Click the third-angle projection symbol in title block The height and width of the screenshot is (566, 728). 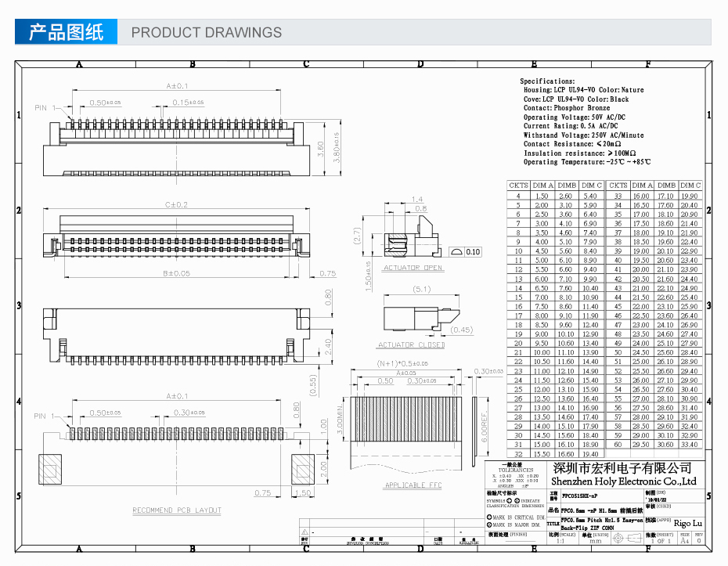627,538
